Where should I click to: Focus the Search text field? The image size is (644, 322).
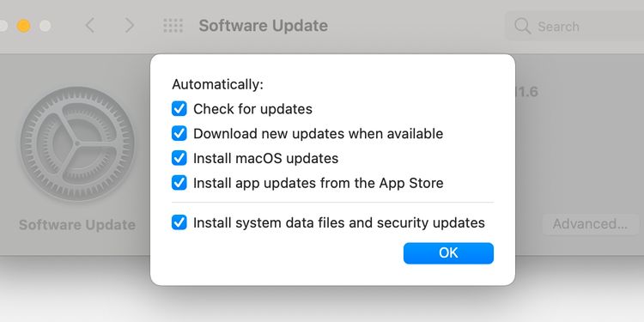point(575,26)
